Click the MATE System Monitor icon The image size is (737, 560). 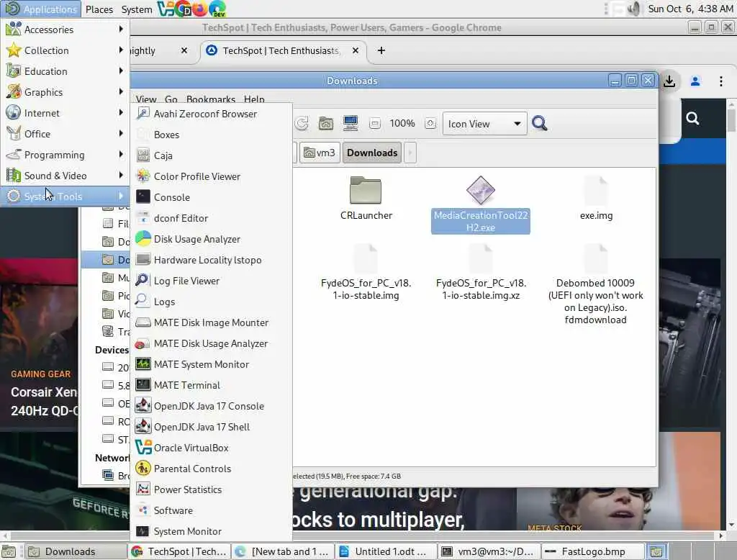click(x=143, y=364)
